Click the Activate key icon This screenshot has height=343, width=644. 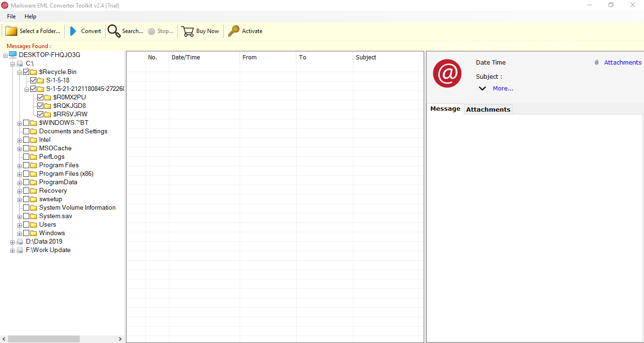234,31
